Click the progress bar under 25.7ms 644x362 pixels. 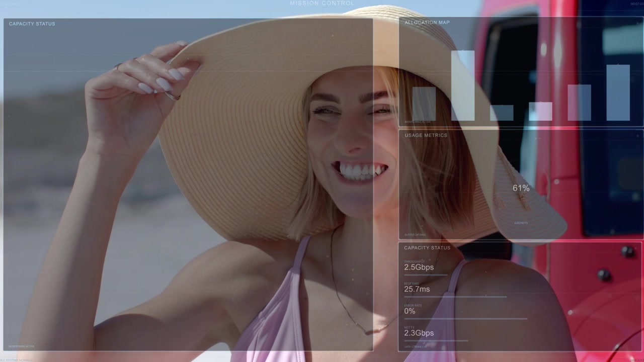click(x=455, y=297)
